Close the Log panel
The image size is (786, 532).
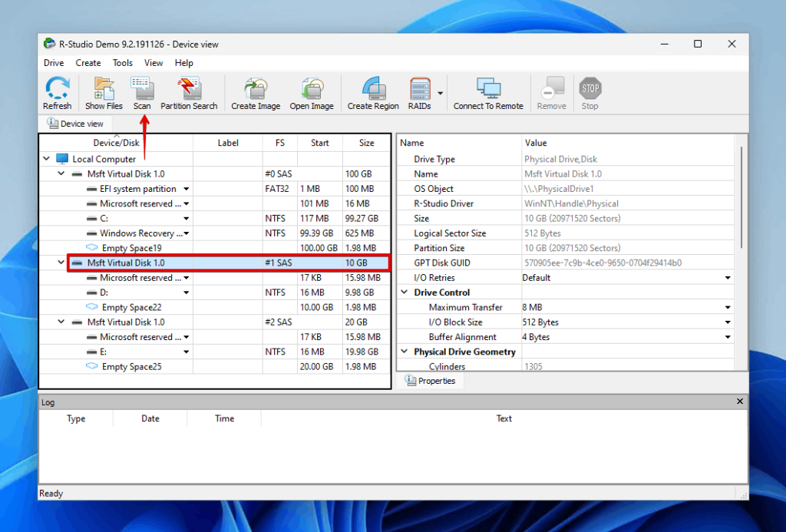click(x=739, y=401)
